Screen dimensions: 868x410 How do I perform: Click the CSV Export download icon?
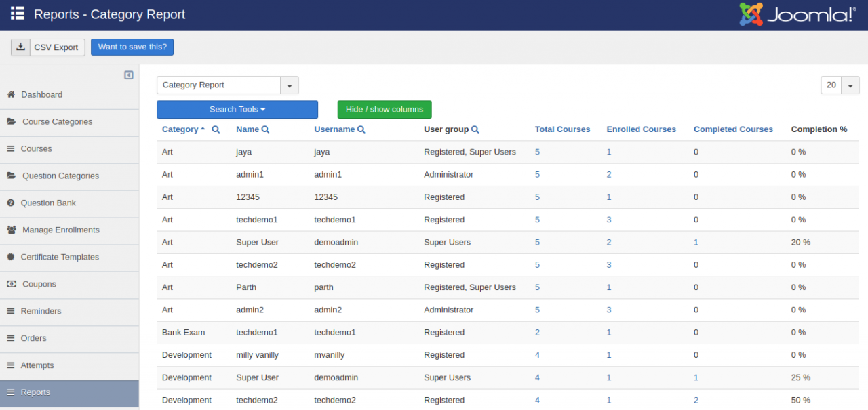point(21,47)
